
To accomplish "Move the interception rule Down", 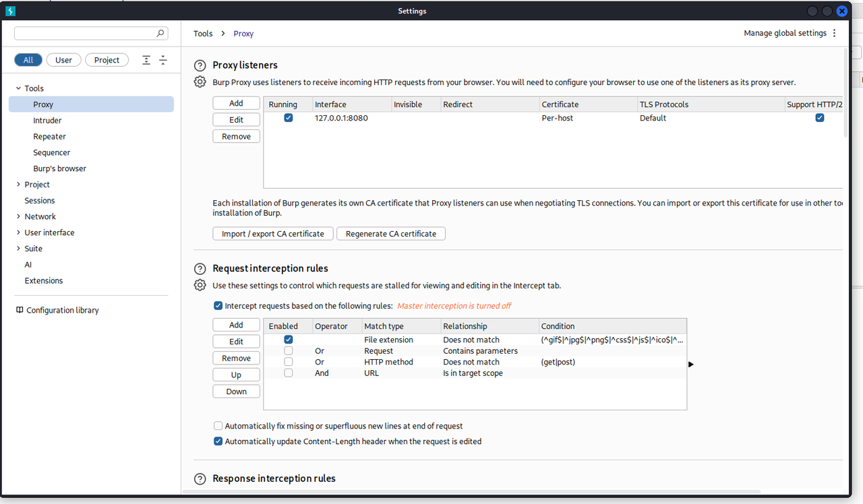I will (x=236, y=391).
